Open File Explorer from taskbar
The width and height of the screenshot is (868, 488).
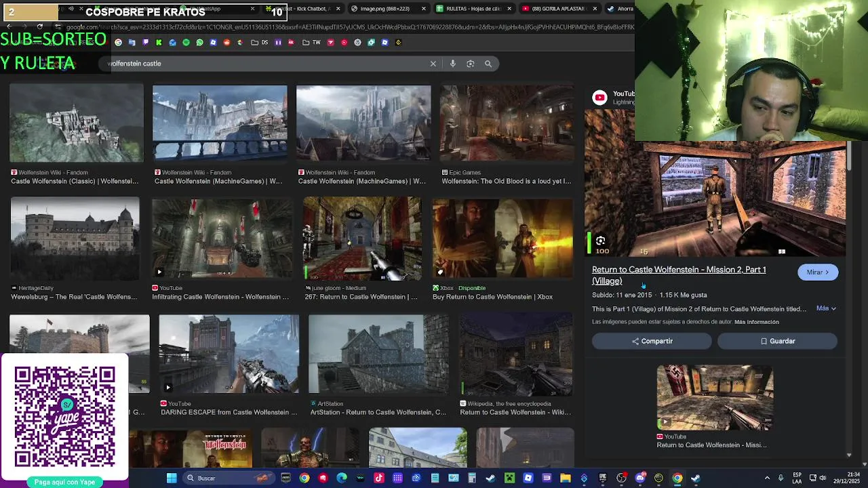pos(566,479)
